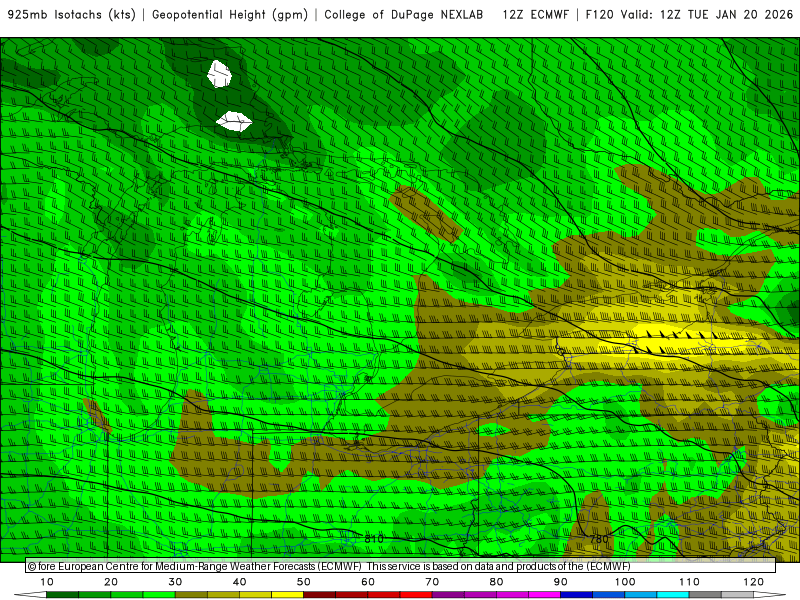Click the light gray 115-120 kt legend swatch
The image size is (800, 600).
coord(737,595)
